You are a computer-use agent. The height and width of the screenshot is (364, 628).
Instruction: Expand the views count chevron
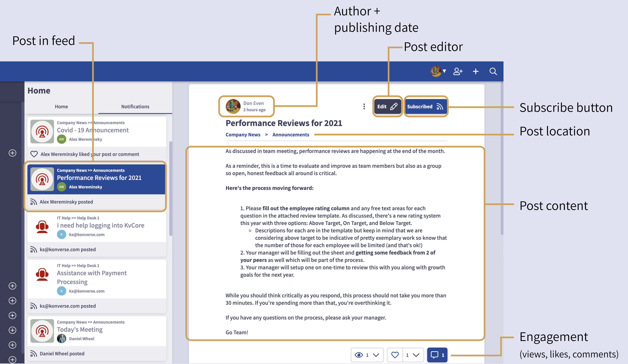pos(376,355)
